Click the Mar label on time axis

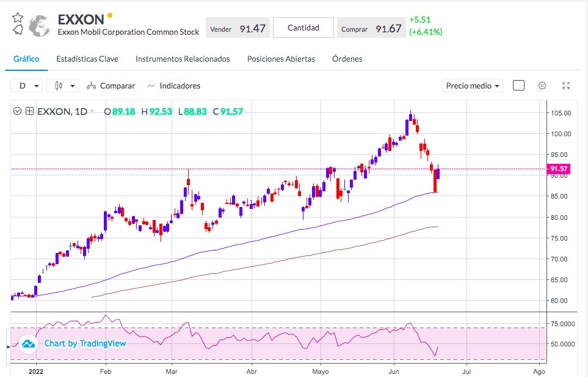[x=172, y=372]
